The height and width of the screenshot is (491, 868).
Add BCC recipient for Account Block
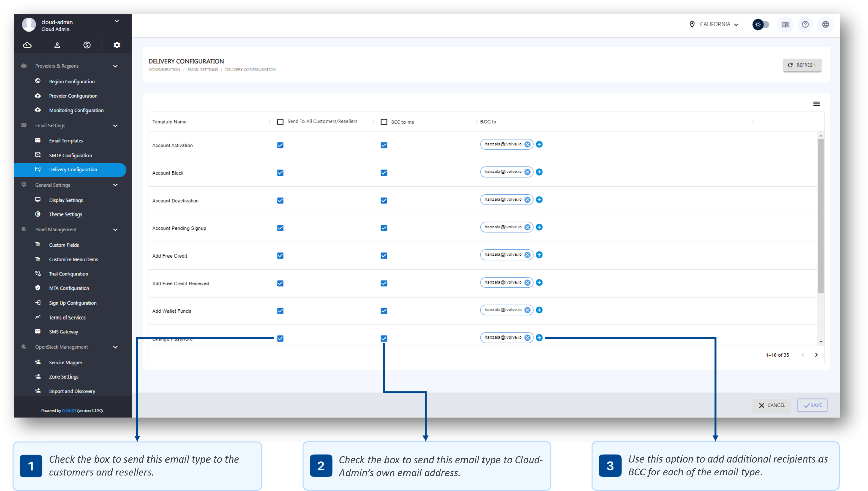pos(539,172)
